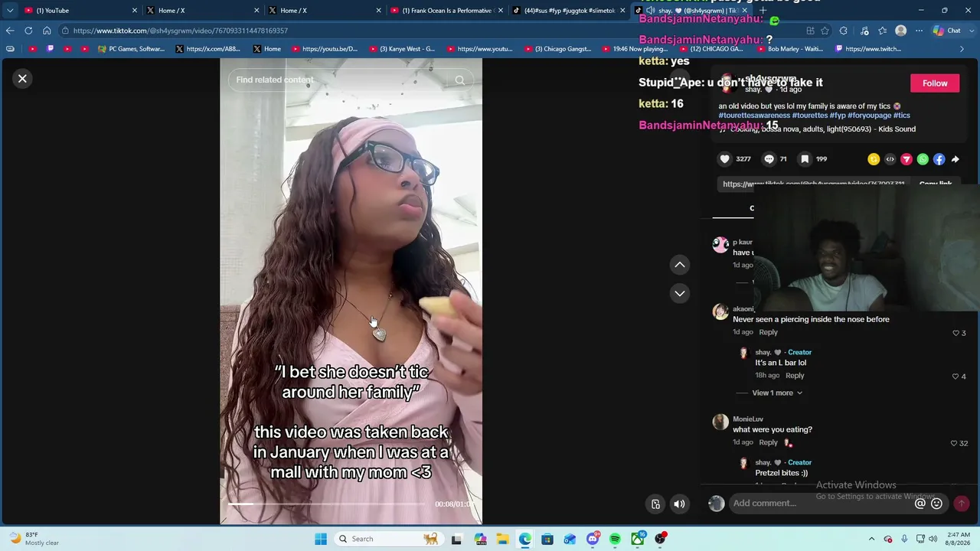
Task: Click the Add comment text field
Action: [819, 504]
